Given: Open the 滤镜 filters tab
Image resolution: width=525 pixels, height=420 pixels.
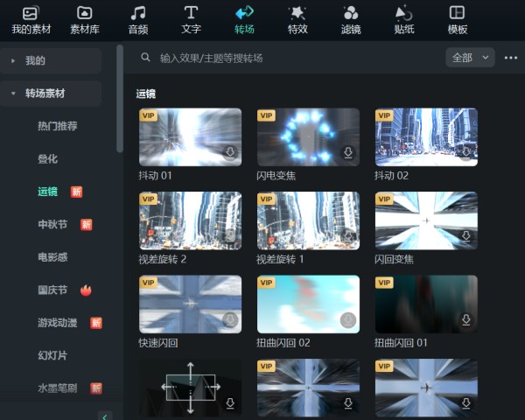Looking at the screenshot, I should (351, 21).
